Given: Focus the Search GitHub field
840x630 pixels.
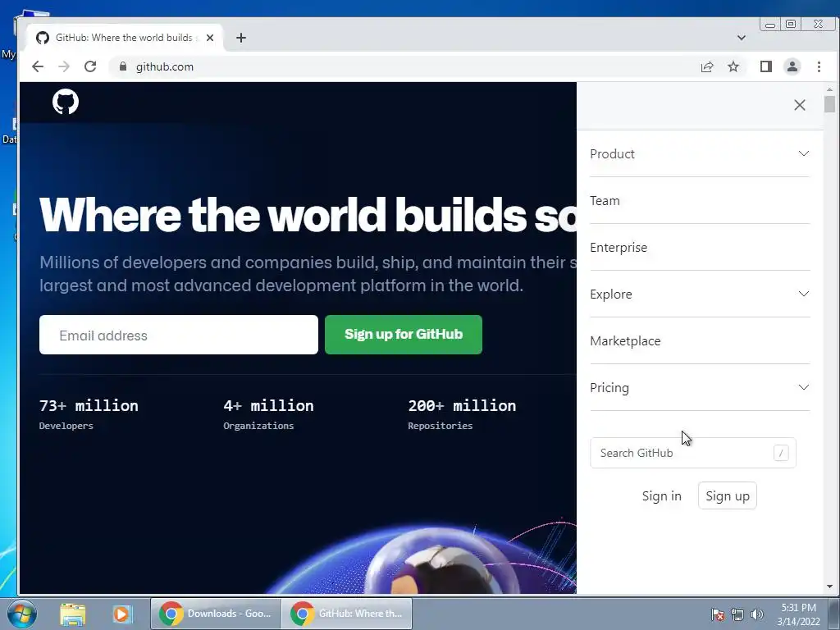Looking at the screenshot, I should [693, 453].
